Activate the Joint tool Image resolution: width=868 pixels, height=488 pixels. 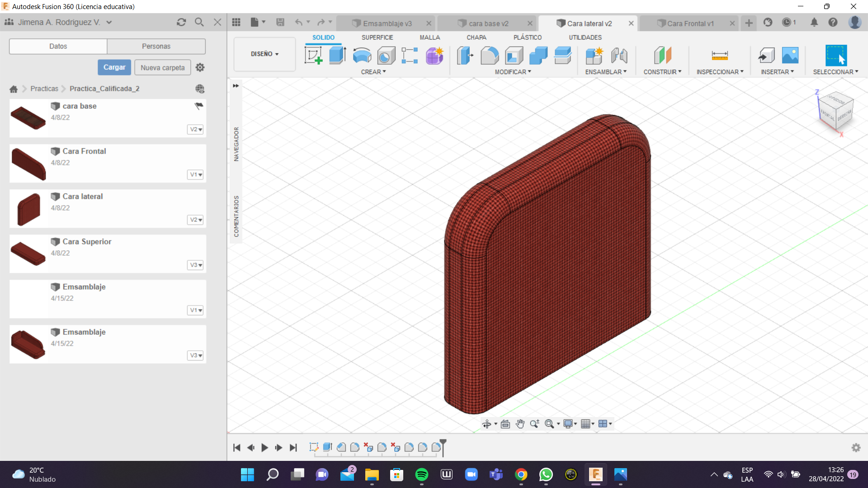(619, 56)
